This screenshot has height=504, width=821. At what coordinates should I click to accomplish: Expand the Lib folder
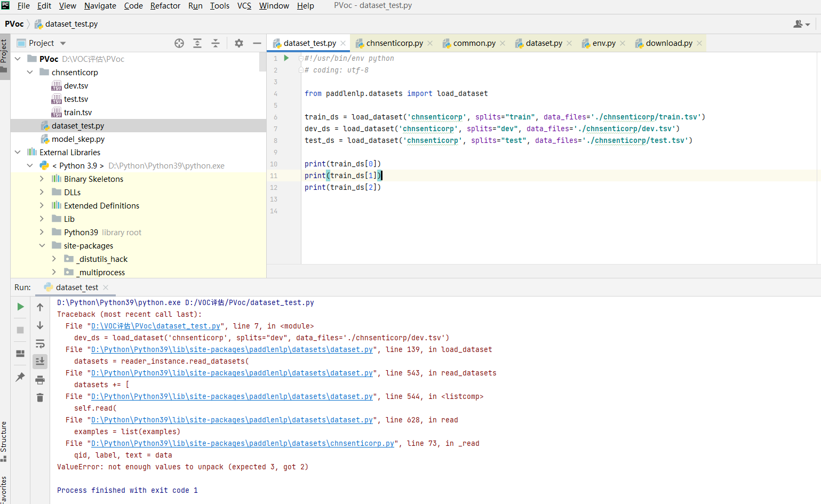pos(42,219)
